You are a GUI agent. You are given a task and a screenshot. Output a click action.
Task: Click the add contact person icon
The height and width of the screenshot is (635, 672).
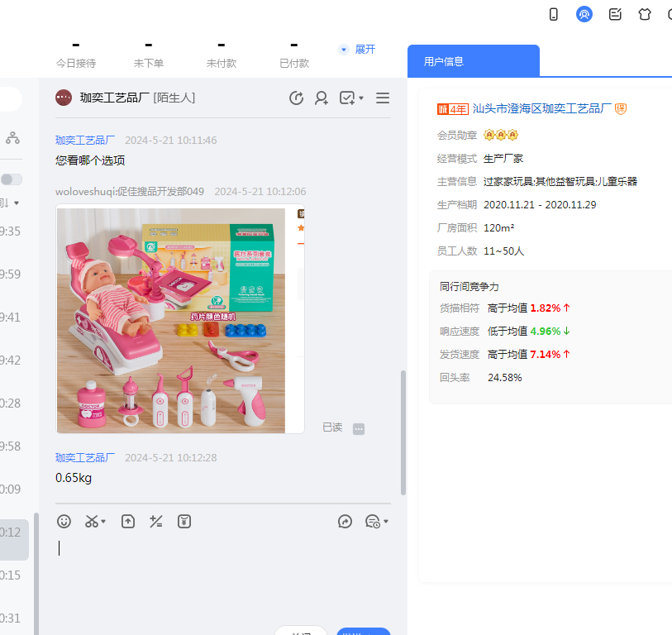pyautogui.click(x=322, y=98)
